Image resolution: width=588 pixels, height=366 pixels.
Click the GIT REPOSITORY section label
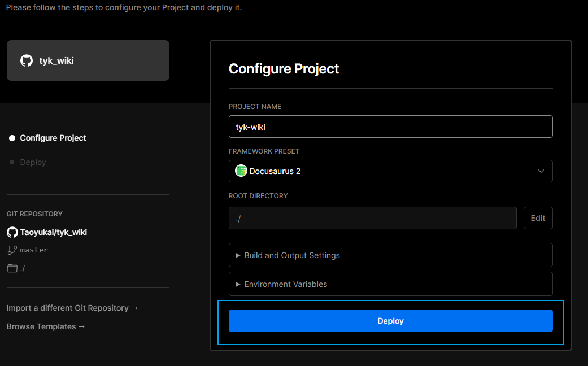pos(34,214)
